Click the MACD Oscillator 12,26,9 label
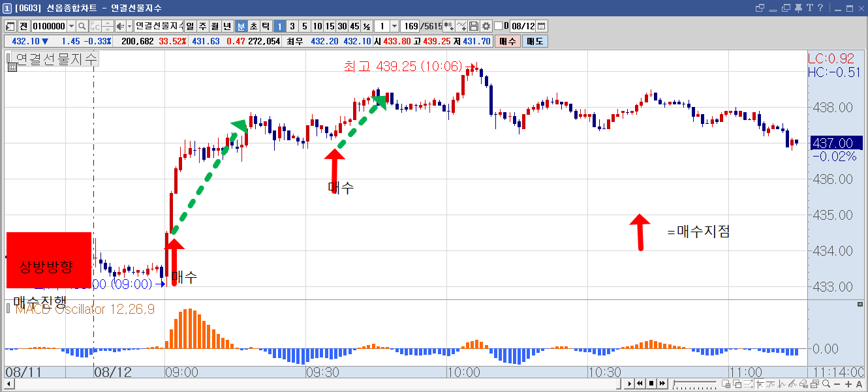Screen dimensions: 868x392 (85, 309)
